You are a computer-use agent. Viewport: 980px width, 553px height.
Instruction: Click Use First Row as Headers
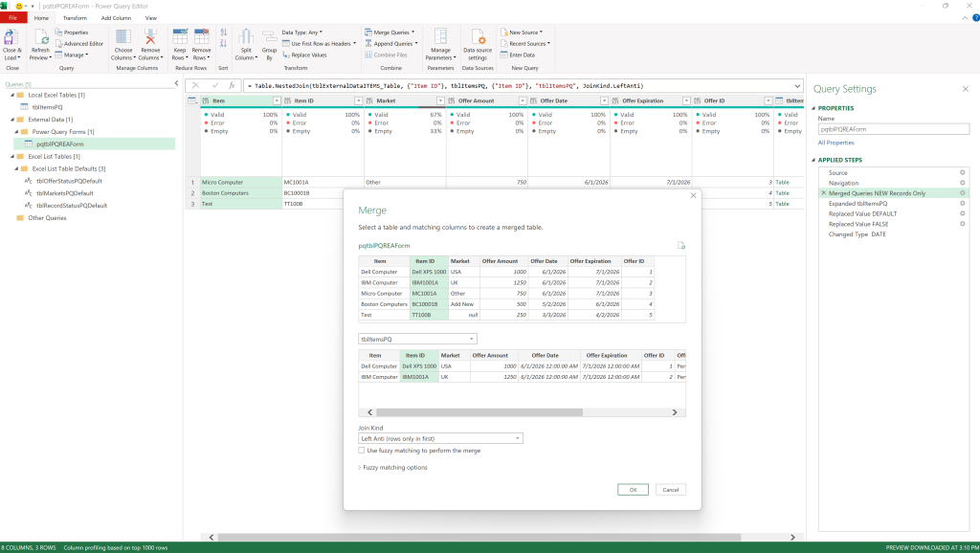[319, 44]
